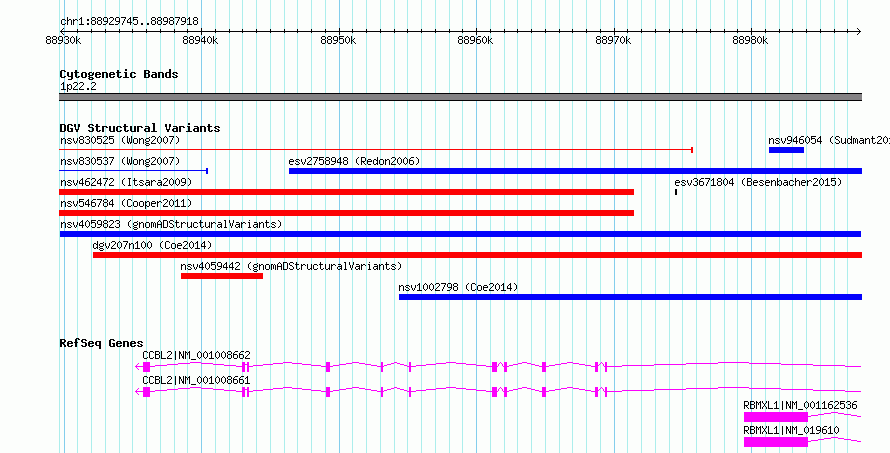Select the blue esv2758948 variant bar
This screenshot has width=890, height=453.
click(x=575, y=171)
